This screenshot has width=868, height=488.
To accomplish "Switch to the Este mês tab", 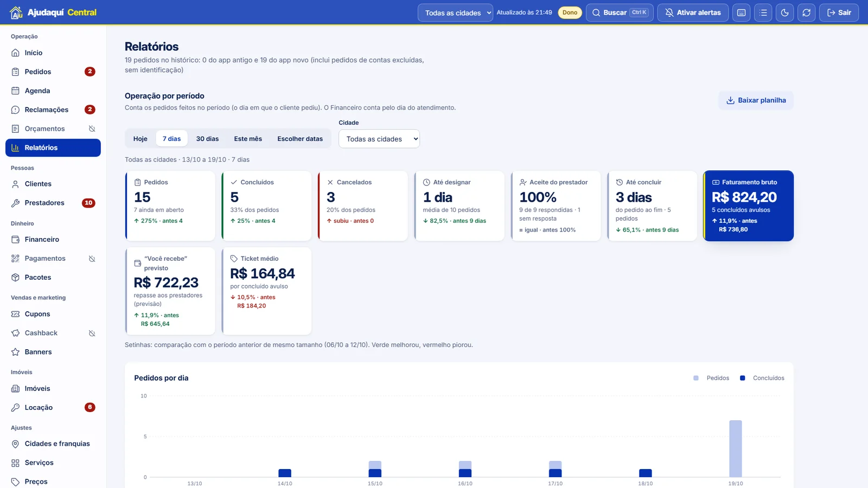I will click(248, 139).
